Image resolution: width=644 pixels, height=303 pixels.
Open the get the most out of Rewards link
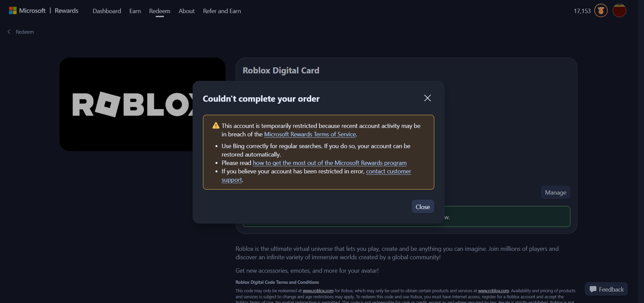pyautogui.click(x=330, y=163)
